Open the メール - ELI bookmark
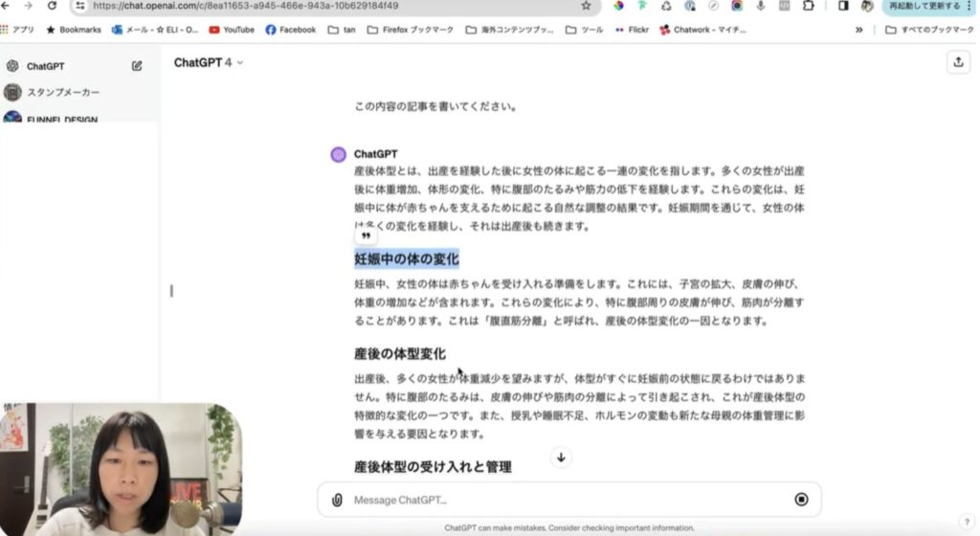The image size is (980, 536). point(155,30)
